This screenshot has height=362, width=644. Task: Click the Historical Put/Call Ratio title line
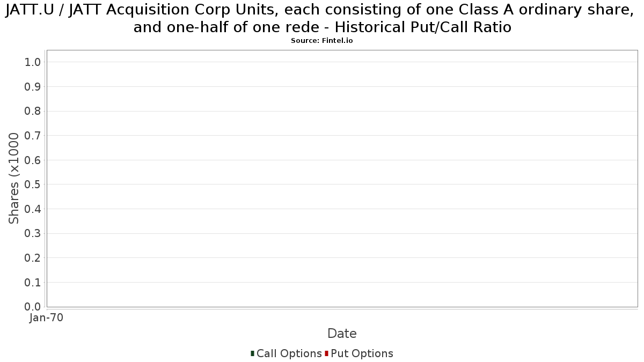(422, 27)
